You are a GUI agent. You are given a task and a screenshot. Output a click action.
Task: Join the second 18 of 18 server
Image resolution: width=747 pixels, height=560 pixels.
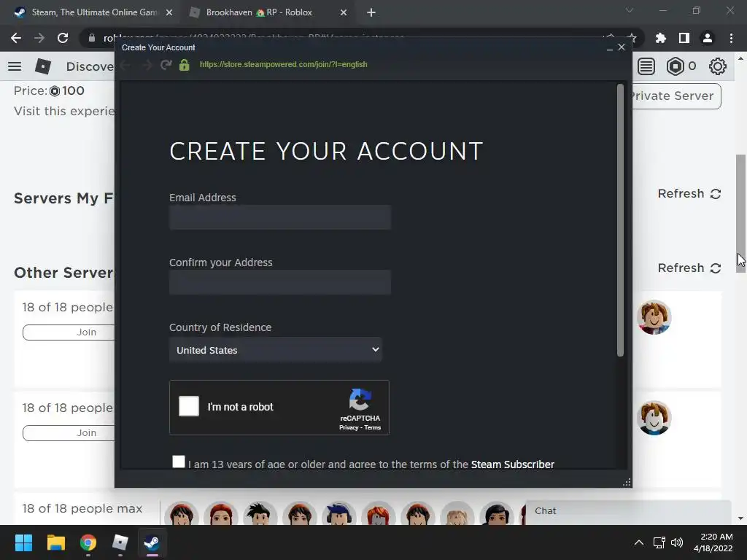(69, 432)
